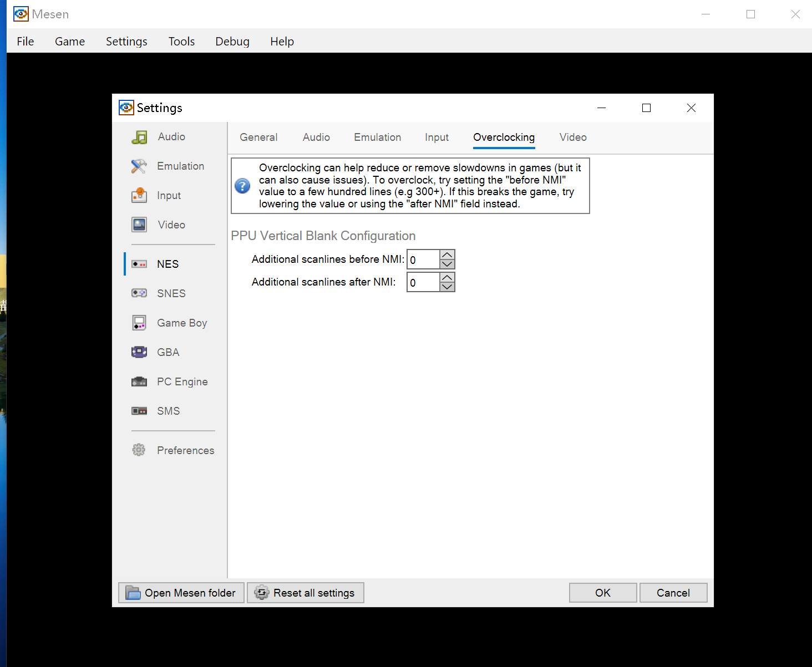The width and height of the screenshot is (812, 667).
Task: Click the SMS console sidebar icon
Action: 139,411
